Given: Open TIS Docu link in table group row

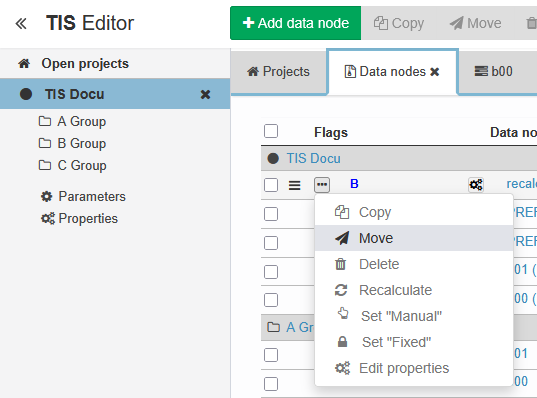Looking at the screenshot, I should pos(313,159).
